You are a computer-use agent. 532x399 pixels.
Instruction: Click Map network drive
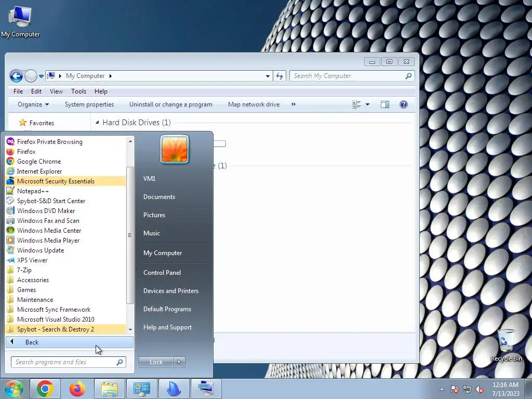click(254, 104)
